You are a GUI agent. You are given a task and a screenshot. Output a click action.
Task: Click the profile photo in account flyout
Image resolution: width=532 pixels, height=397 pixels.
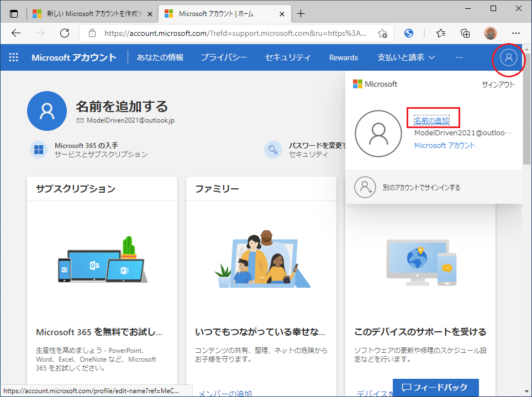378,134
